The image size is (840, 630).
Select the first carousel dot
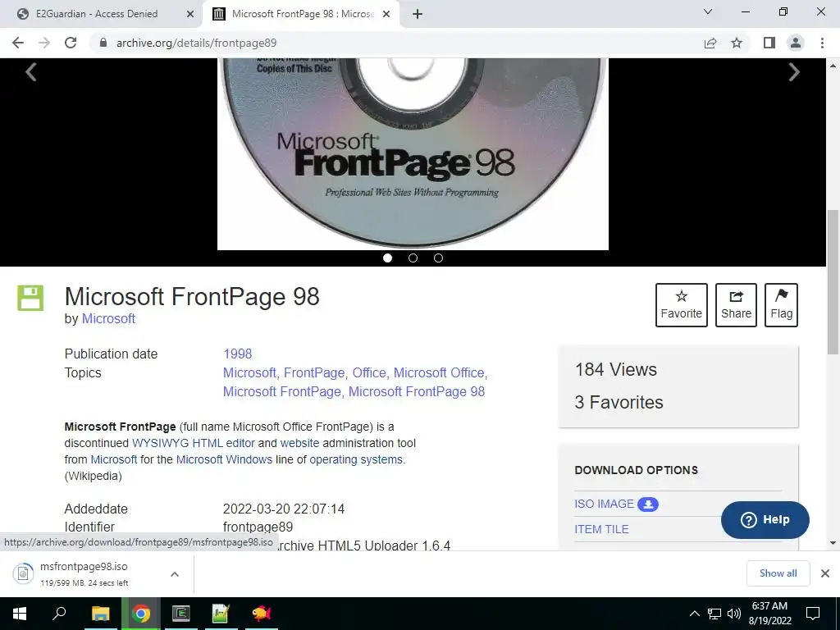point(387,258)
